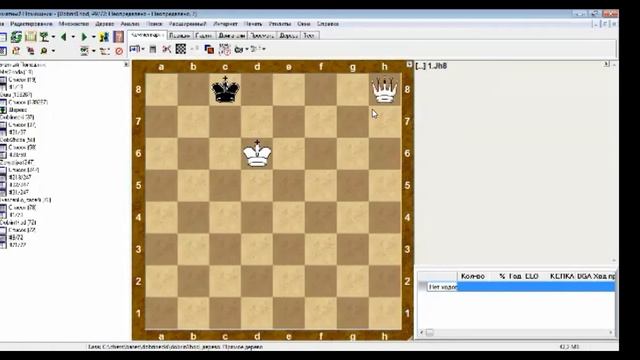
Task: Open the Справка menu
Action: [328, 24]
